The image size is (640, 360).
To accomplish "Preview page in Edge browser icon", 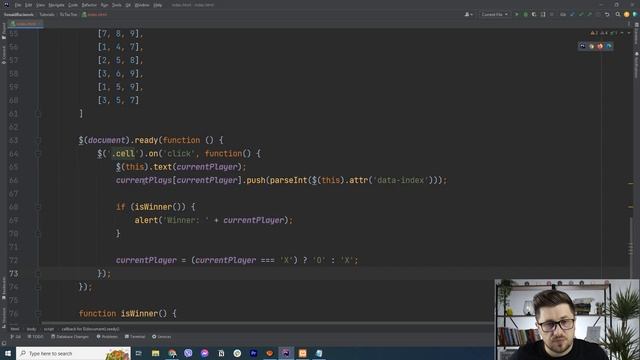I will pos(609,46).
